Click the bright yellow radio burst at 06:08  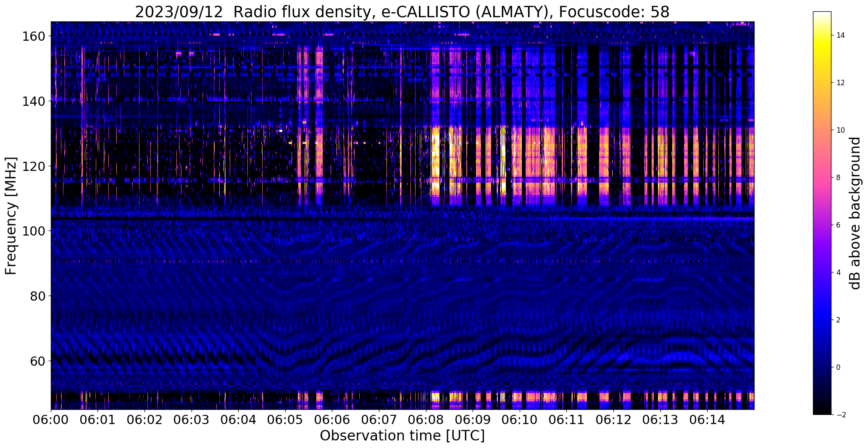pyautogui.click(x=435, y=162)
